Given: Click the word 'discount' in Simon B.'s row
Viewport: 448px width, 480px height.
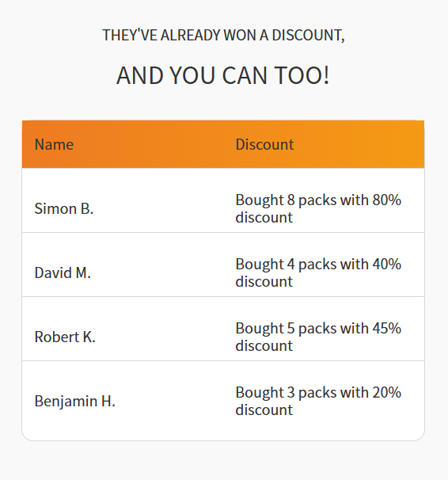Looking at the screenshot, I should pos(264,218).
